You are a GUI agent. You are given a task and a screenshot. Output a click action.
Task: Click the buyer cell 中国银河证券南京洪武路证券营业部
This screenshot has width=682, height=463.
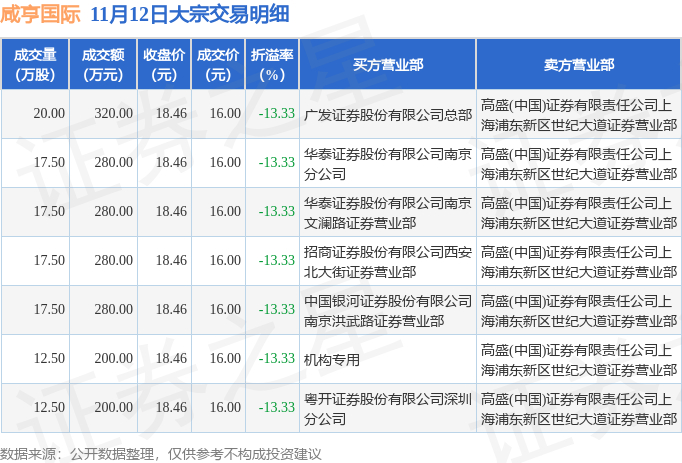(388, 311)
